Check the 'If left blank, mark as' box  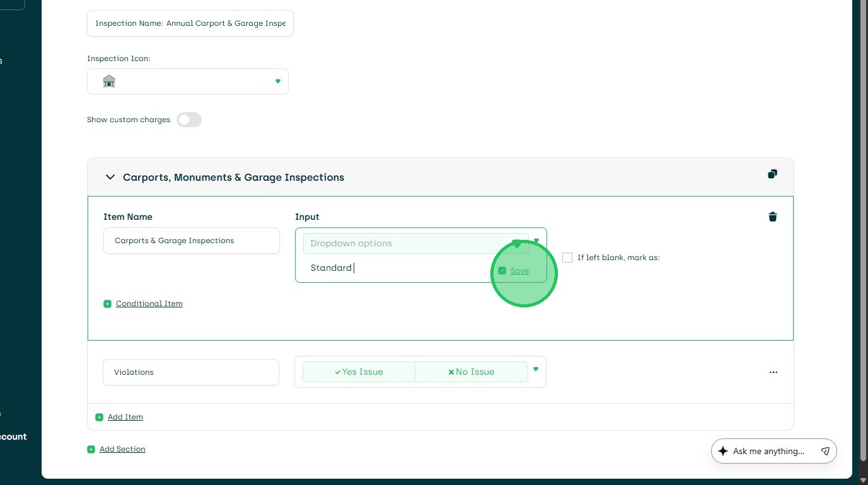(x=567, y=258)
